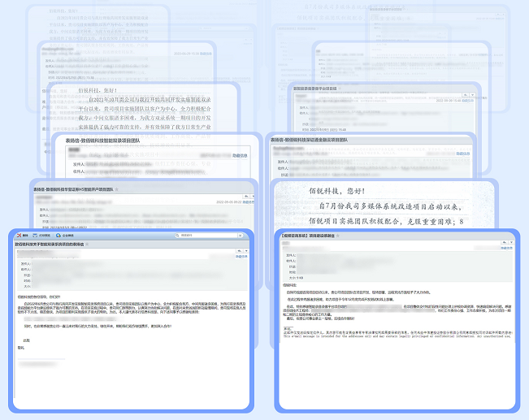Click the magnifier icon in the mail search box
This screenshot has height=420, width=529.
[177, 235]
